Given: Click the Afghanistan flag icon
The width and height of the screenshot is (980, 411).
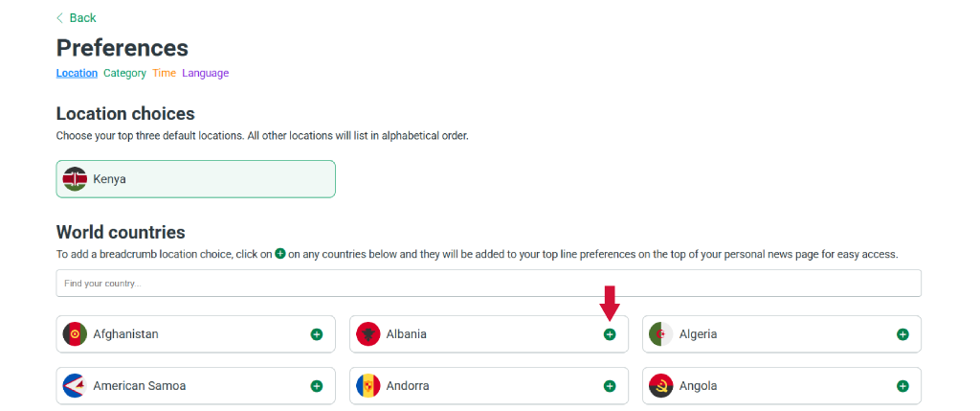Looking at the screenshot, I should pyautogui.click(x=75, y=334).
